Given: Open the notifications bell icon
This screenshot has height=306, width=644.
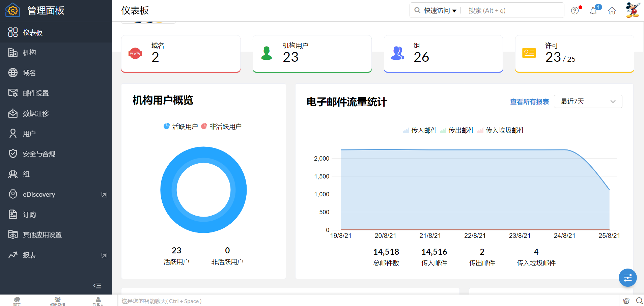Looking at the screenshot, I should click(593, 11).
